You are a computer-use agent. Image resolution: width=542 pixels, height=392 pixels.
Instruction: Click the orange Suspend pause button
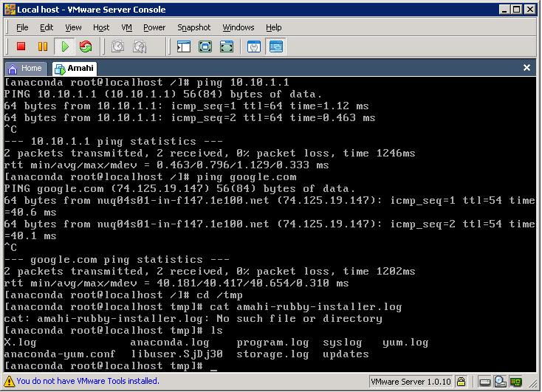(43, 47)
